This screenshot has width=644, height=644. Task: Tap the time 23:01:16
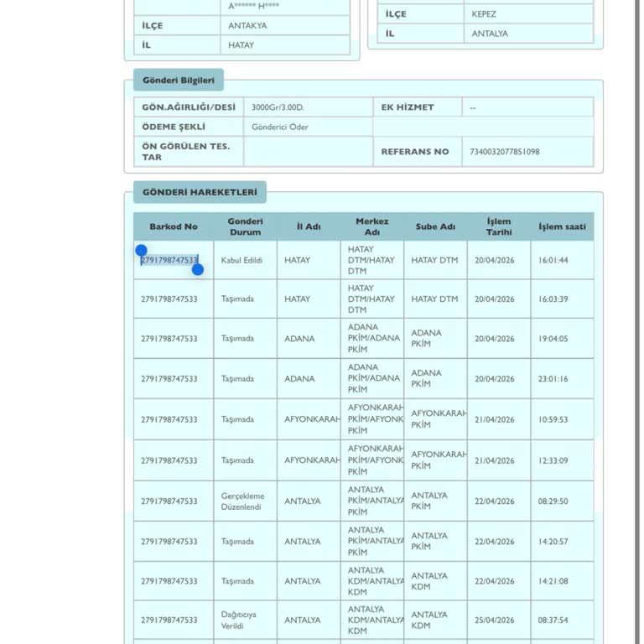553,378
